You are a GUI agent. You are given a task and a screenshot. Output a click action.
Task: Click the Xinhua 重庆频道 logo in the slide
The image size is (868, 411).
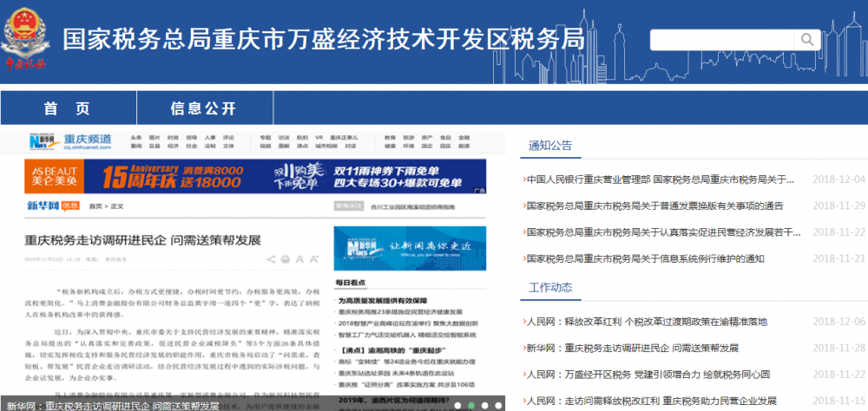(x=69, y=140)
